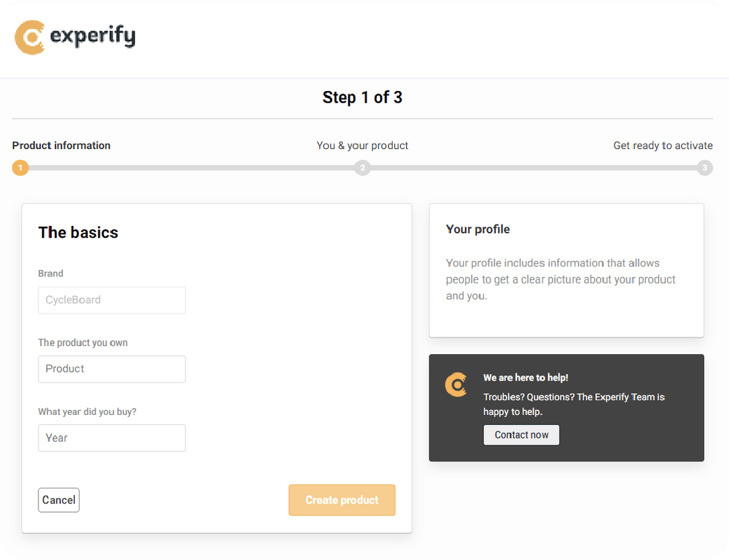Click progress bar between steps 2 and 3
Viewport: 729px width, 560px height.
click(x=533, y=168)
